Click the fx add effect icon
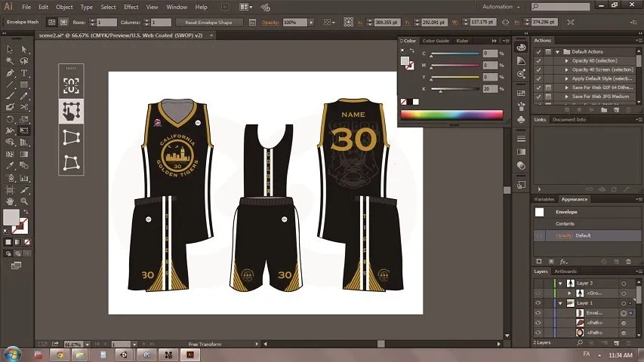The image size is (644, 362). pyautogui.click(x=563, y=262)
